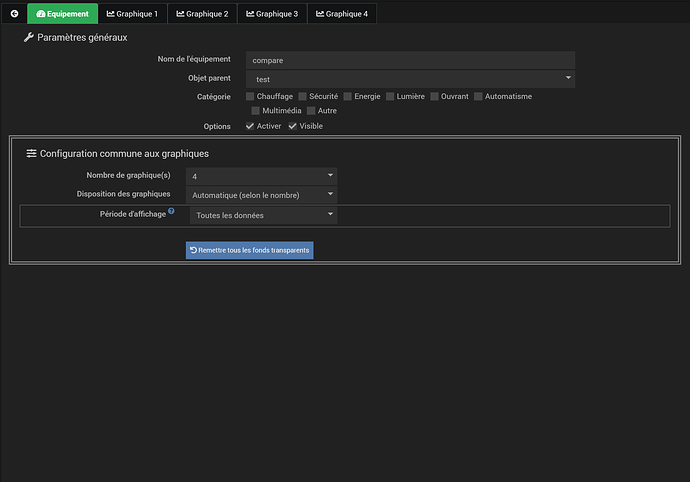Open the Nombre de graphique(s) dropdown
690x482 pixels.
coord(261,176)
